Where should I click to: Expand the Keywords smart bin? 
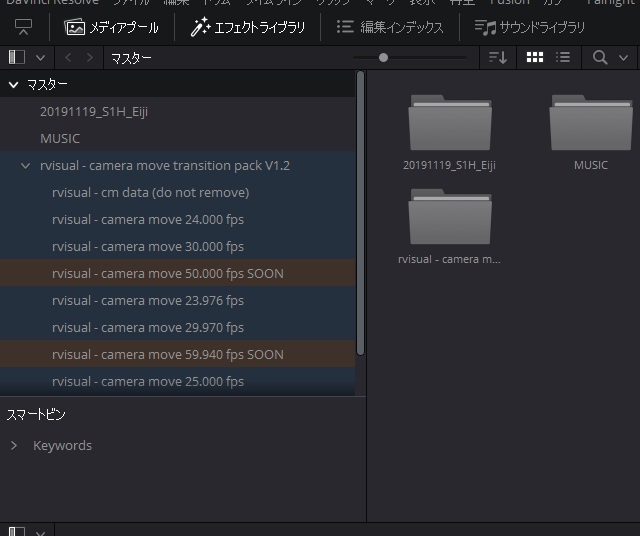tap(14, 445)
